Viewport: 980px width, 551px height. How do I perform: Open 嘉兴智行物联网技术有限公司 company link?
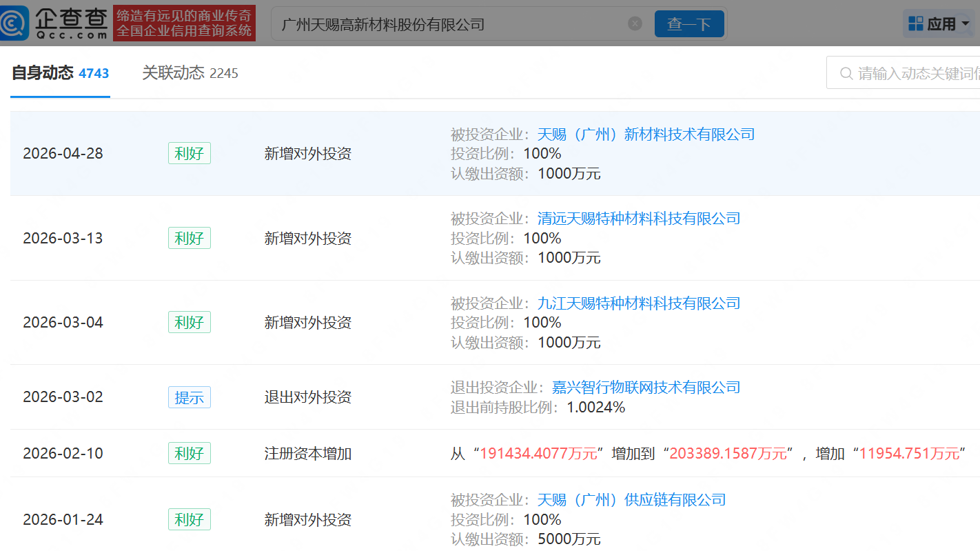(x=646, y=388)
